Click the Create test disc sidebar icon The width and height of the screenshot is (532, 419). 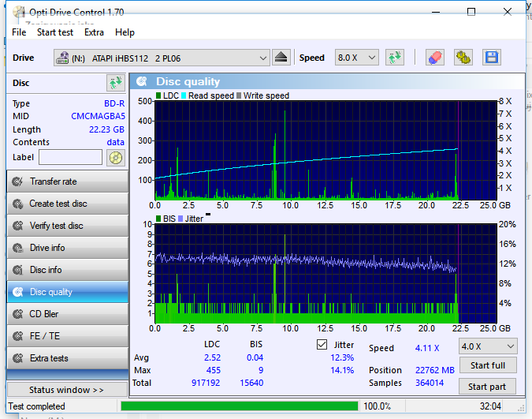17,204
